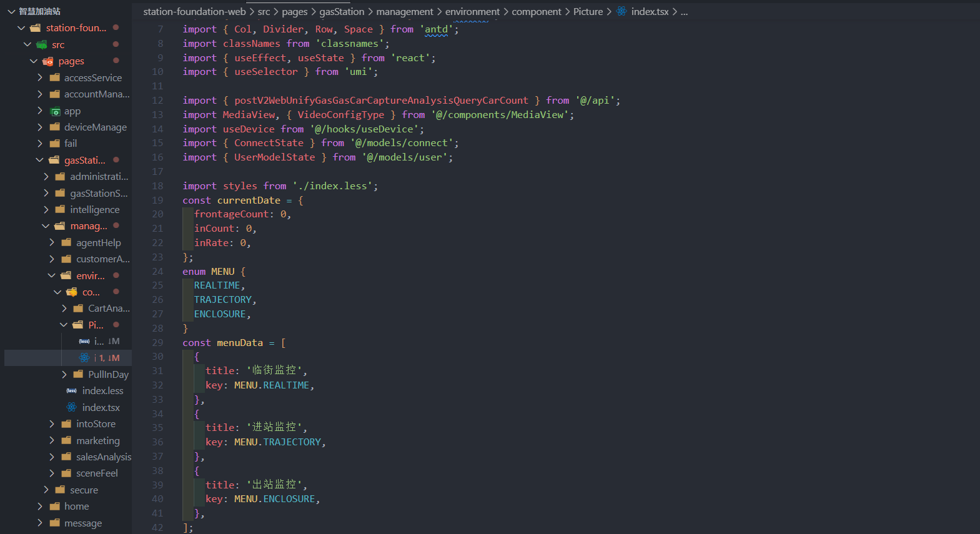Click the currentDate constant name
The width and height of the screenshot is (980, 534).
(249, 200)
